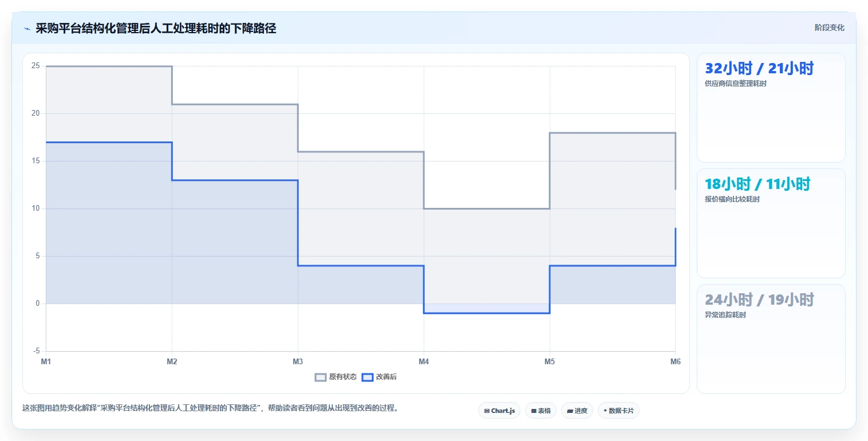The height and width of the screenshot is (441, 868).
Task: Click the M4 x-axis label
Action: [424, 362]
